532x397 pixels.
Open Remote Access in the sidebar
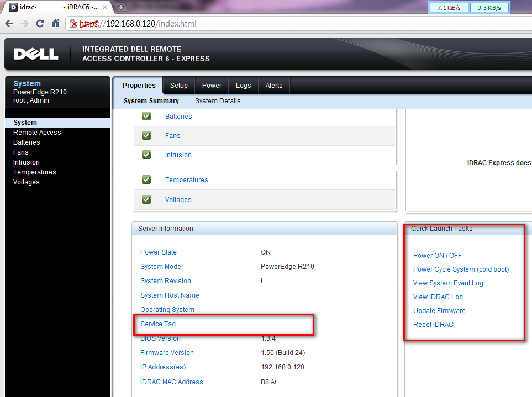point(37,133)
